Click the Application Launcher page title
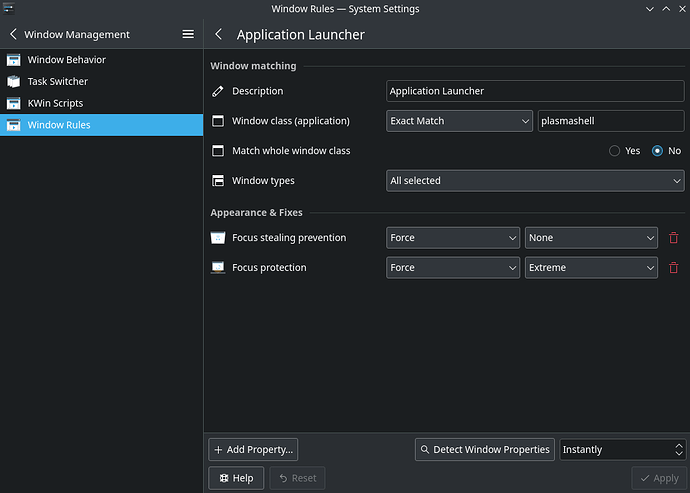 pos(301,35)
